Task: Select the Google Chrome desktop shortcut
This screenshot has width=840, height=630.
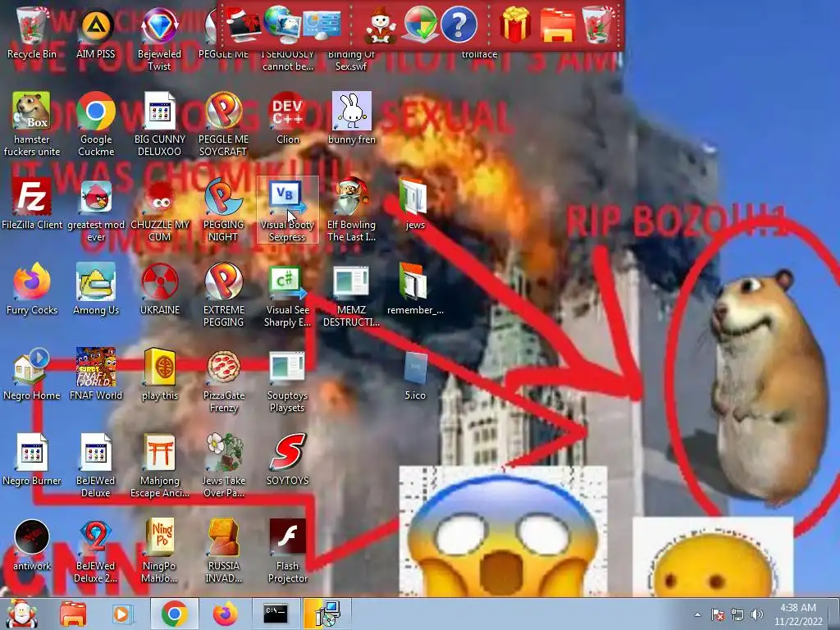Action: tap(96, 124)
